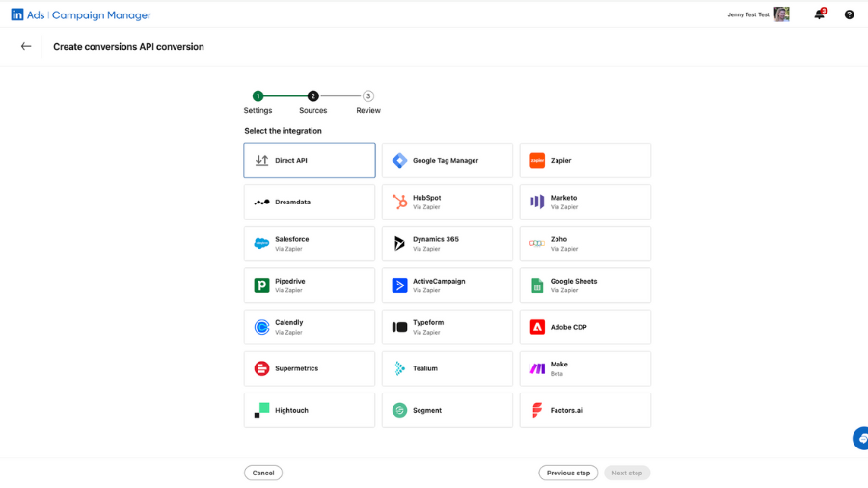Click the Ads link in header
Screen dimensions: 868x488
coord(36,14)
